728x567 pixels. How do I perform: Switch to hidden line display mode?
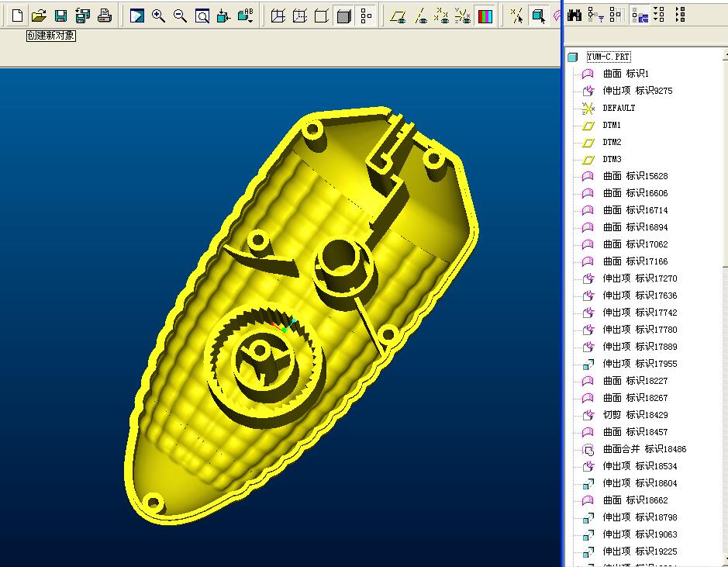point(299,16)
